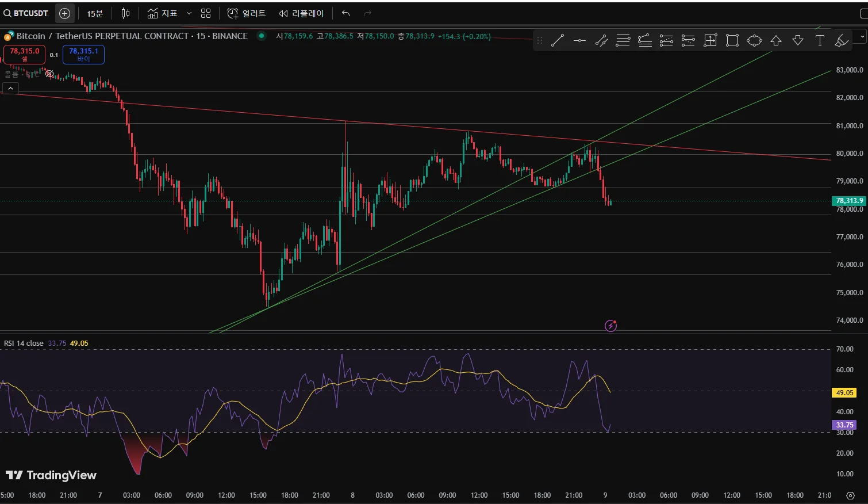Viewport: 868px width, 504px height.
Task: Select the Text annotation tool
Action: (820, 40)
